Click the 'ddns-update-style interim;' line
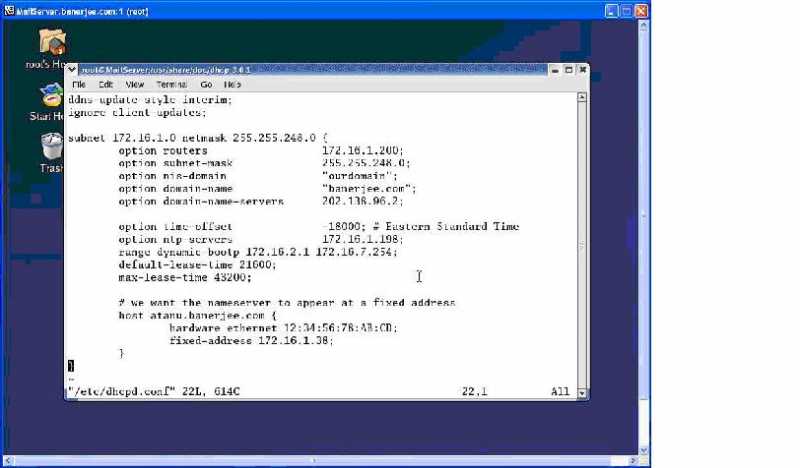 click(150, 100)
